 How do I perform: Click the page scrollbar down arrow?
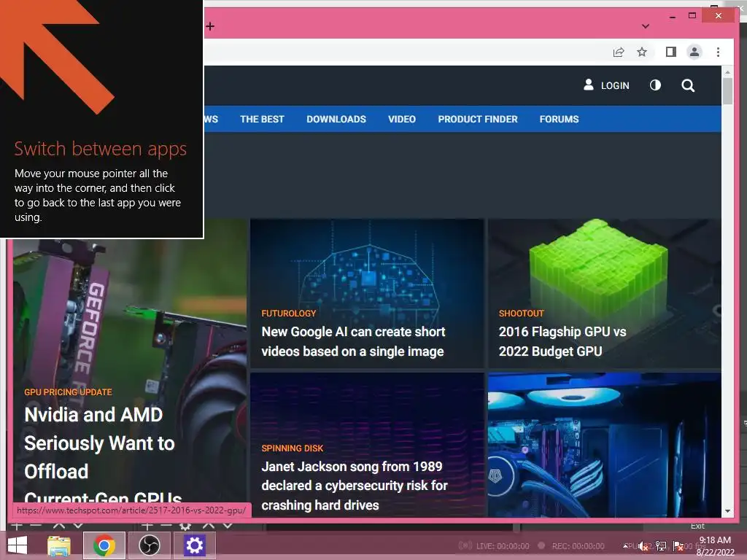pos(727,511)
